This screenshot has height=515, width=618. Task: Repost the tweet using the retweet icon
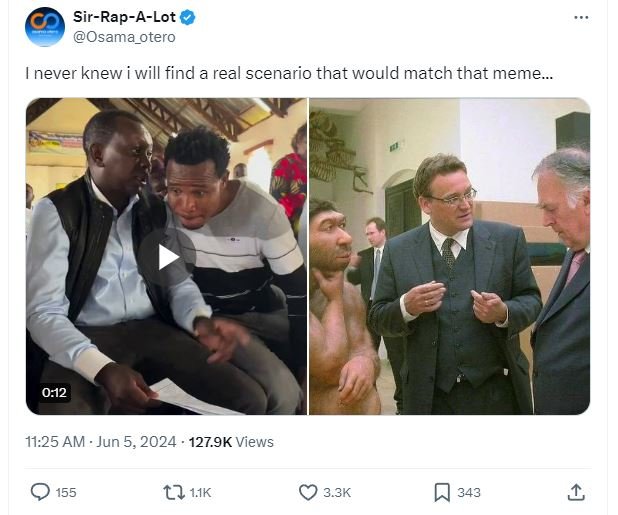(173, 492)
